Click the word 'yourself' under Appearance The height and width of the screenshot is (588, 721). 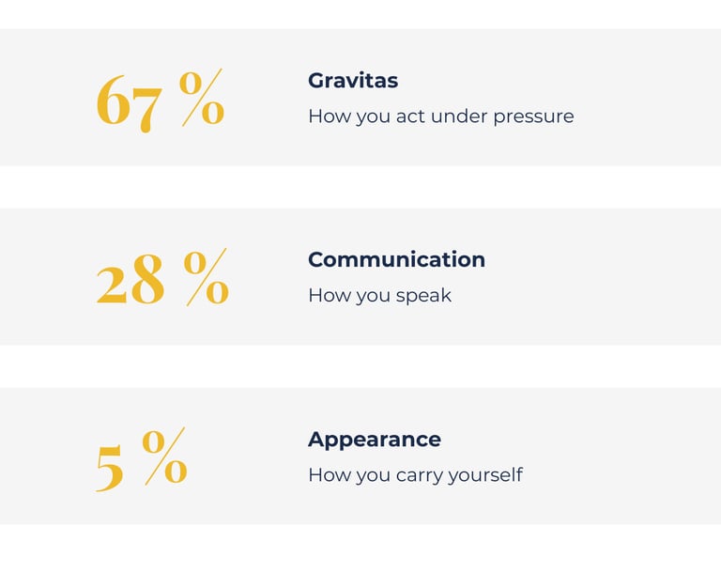[484, 475]
